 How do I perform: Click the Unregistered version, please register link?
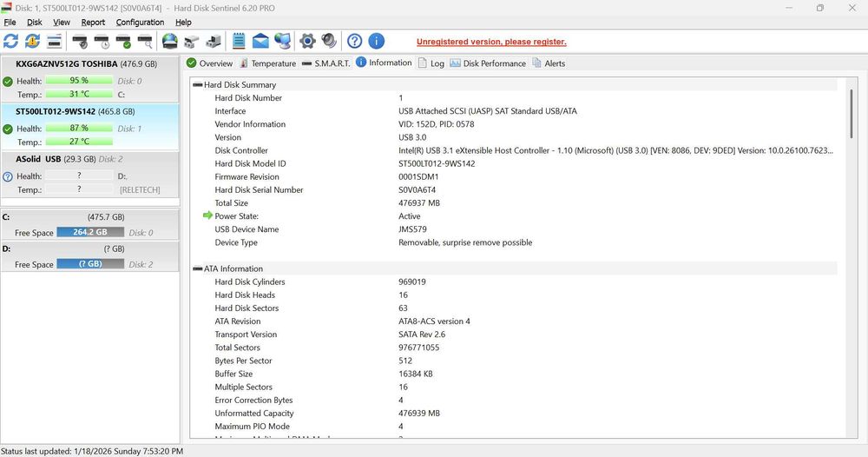[491, 42]
